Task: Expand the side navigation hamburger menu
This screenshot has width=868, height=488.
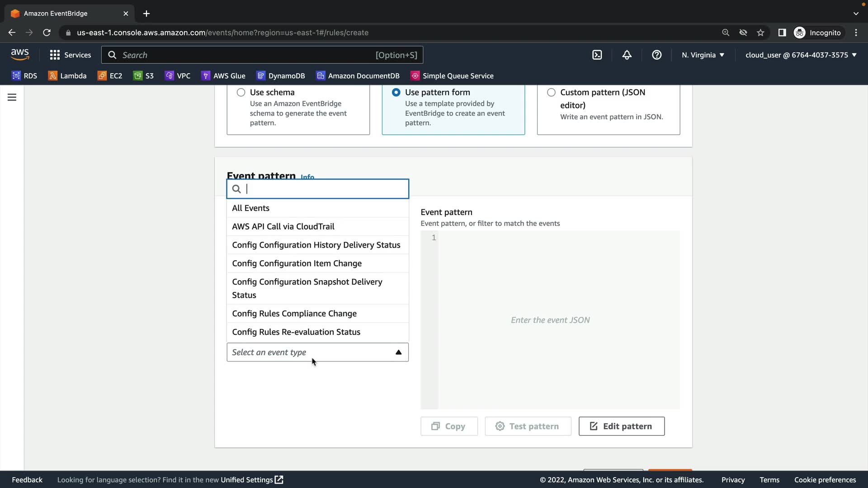Action: click(x=12, y=97)
